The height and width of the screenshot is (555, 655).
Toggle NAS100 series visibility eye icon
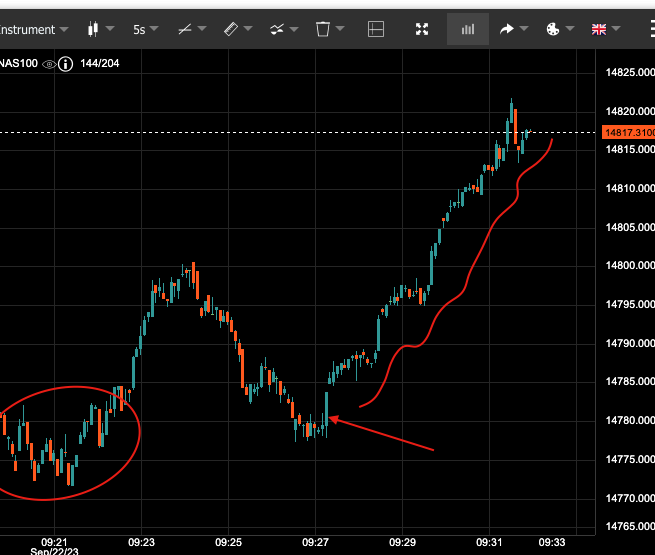[x=49, y=64]
